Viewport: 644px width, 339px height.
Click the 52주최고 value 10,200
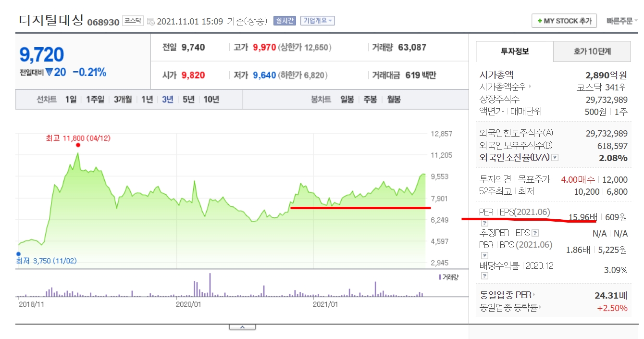[586, 191]
